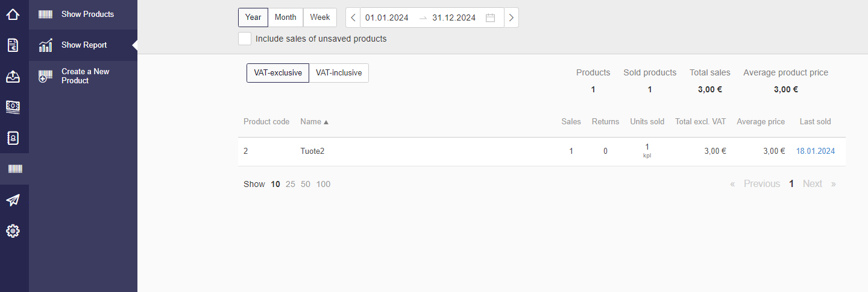
Task: Open the paper plane send icon
Action: click(x=13, y=200)
